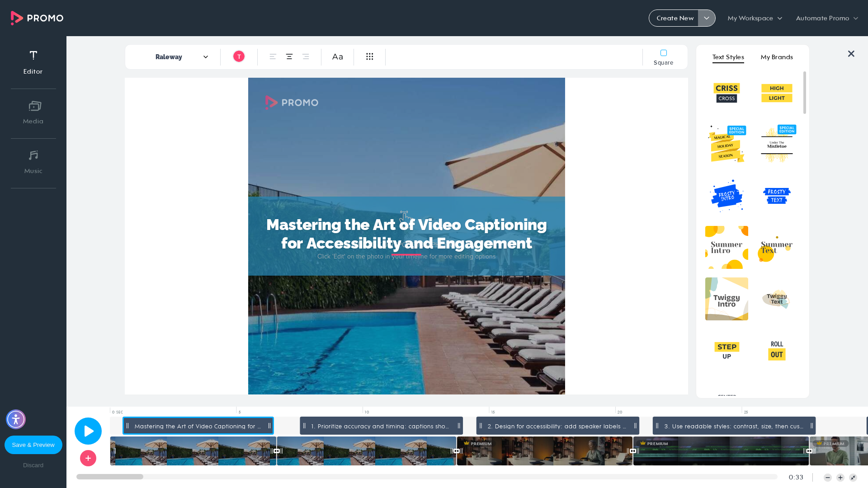Select right text alignment icon
868x488 pixels.
point(306,56)
